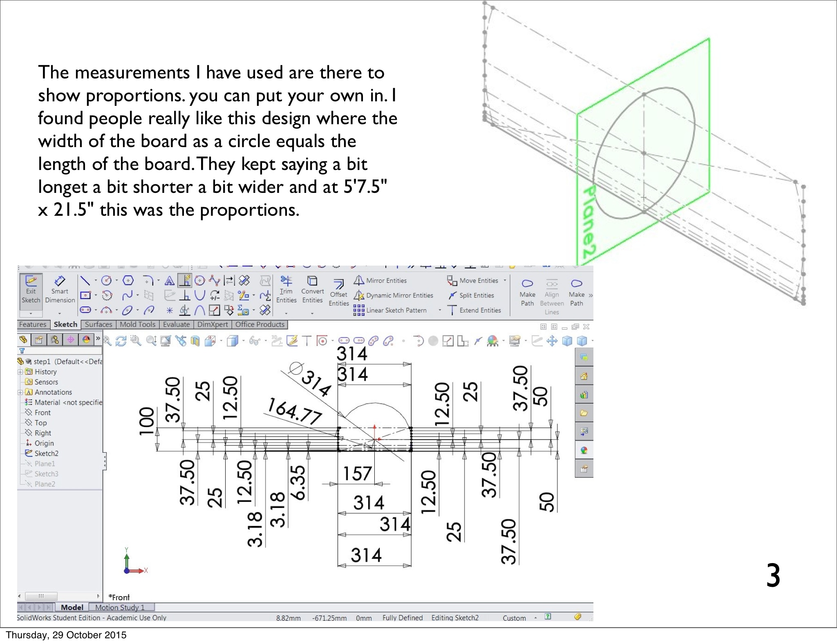Switch to the Evaluate tab
The height and width of the screenshot is (644, 837).
pos(176,324)
